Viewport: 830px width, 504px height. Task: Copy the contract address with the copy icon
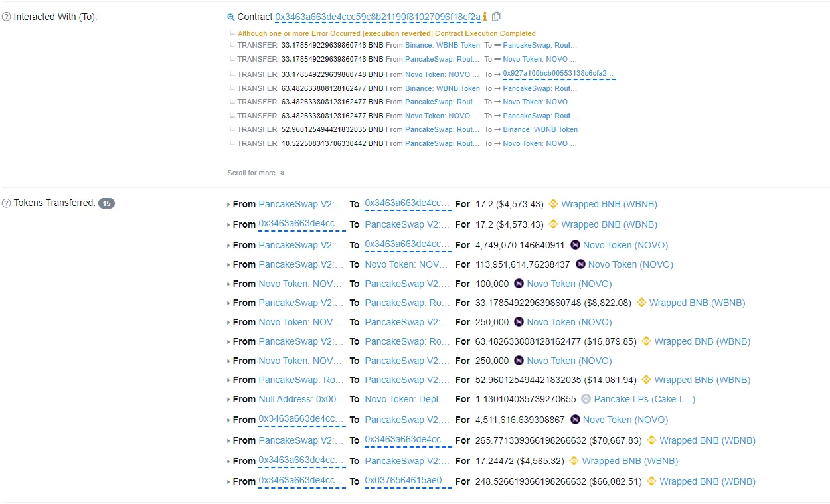point(497,17)
